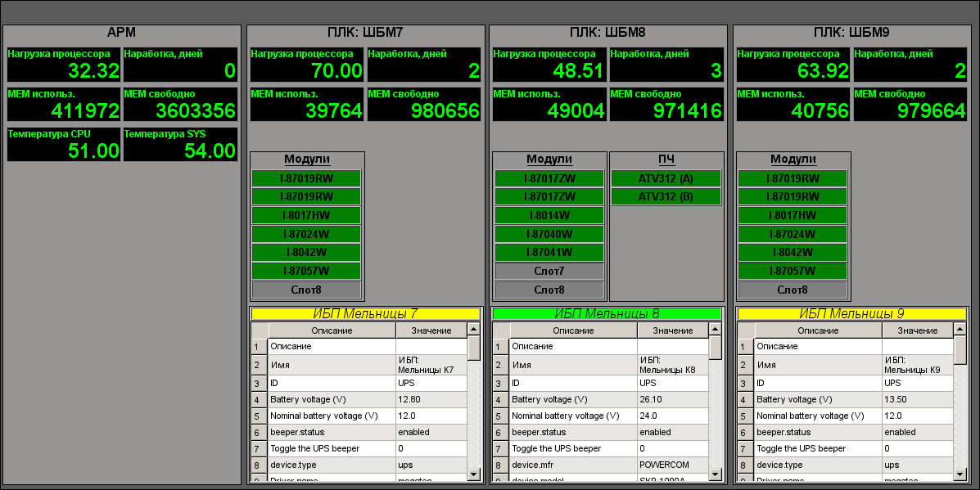Open module I-8014W in ШБМ8
The image size is (980, 490).
point(549,216)
